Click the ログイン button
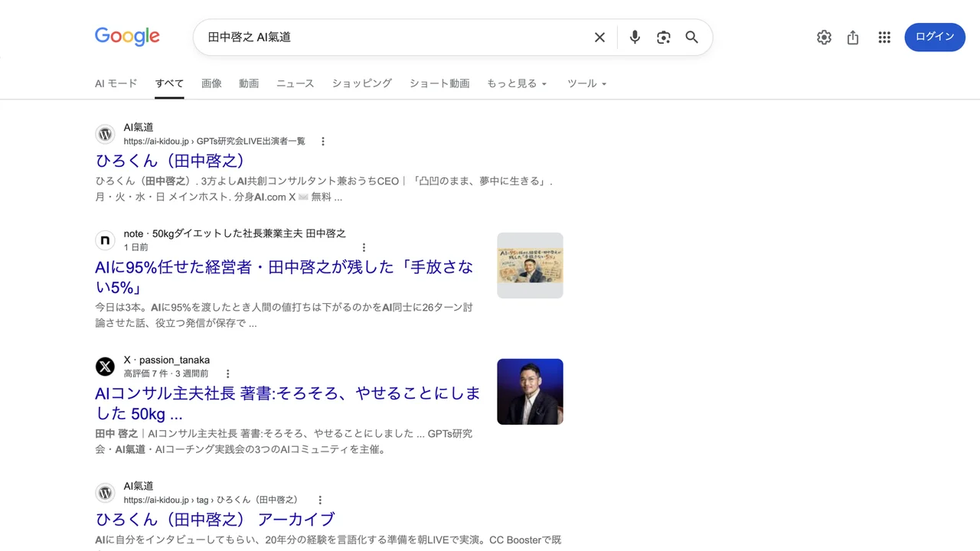 pos(935,37)
